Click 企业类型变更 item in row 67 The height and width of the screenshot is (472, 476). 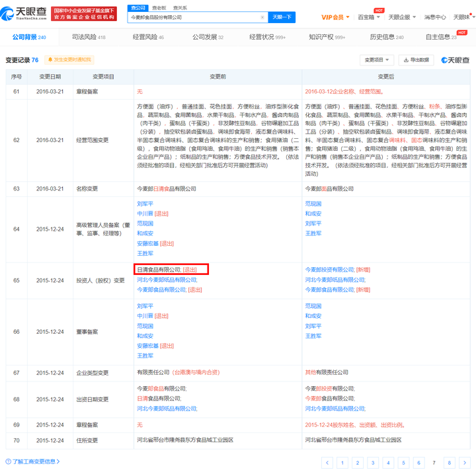point(93,373)
